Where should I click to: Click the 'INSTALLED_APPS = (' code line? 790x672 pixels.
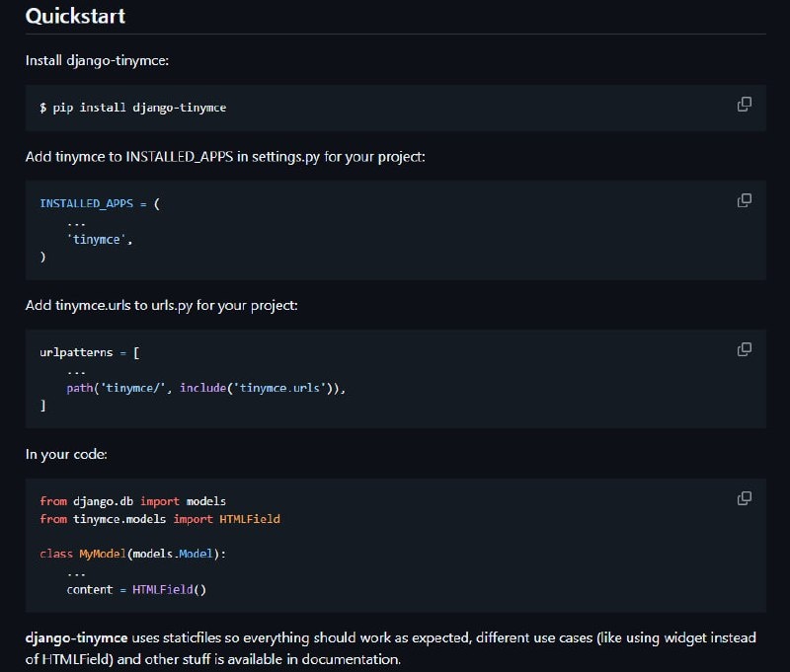(x=100, y=203)
